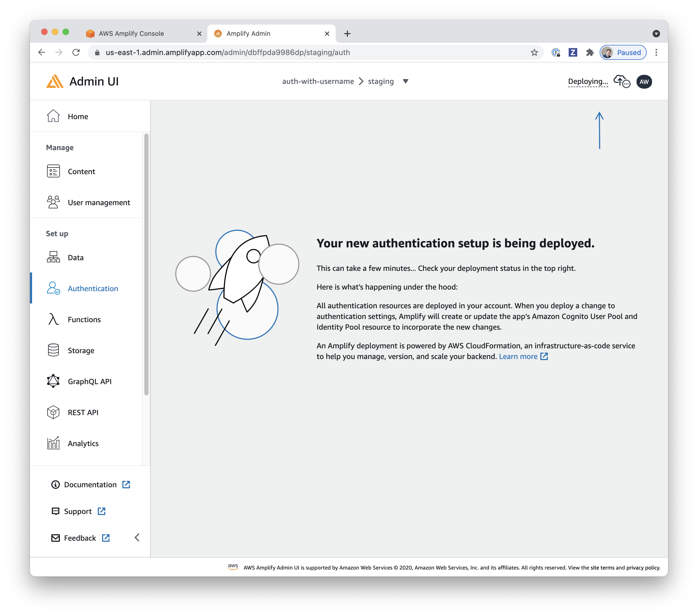Click the cloud deployment status icon
The height and width of the screenshot is (616, 698).
(622, 81)
